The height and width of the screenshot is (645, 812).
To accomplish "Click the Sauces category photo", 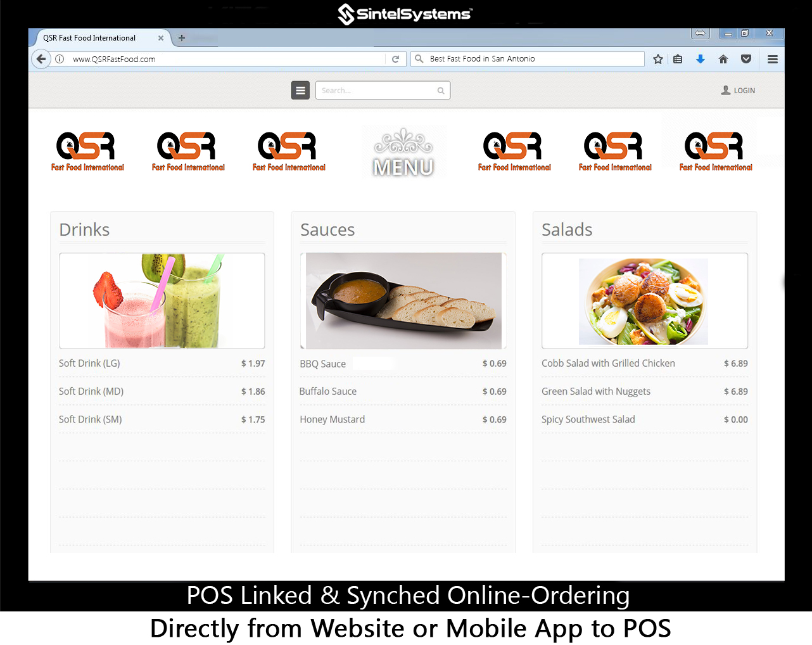I will (403, 301).
